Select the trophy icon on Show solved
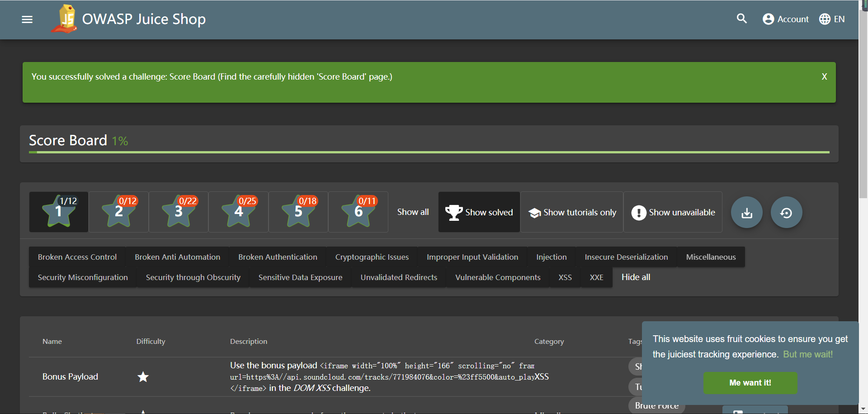This screenshot has width=868, height=414. [x=453, y=212]
